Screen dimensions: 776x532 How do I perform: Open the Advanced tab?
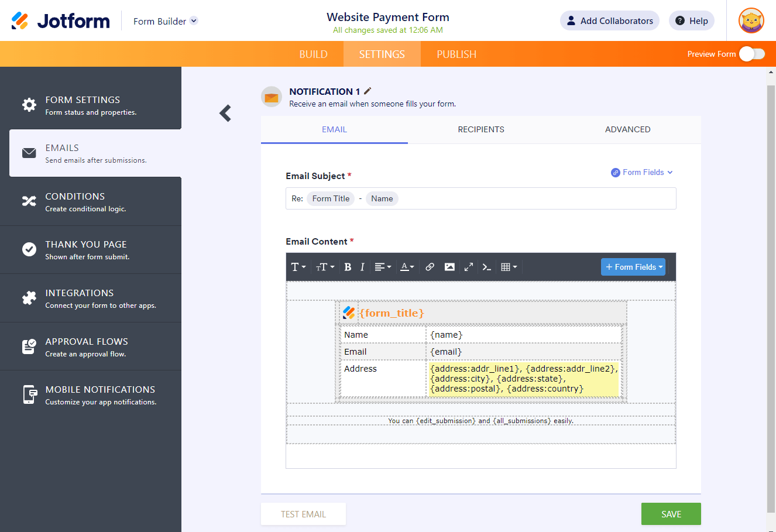tap(627, 129)
